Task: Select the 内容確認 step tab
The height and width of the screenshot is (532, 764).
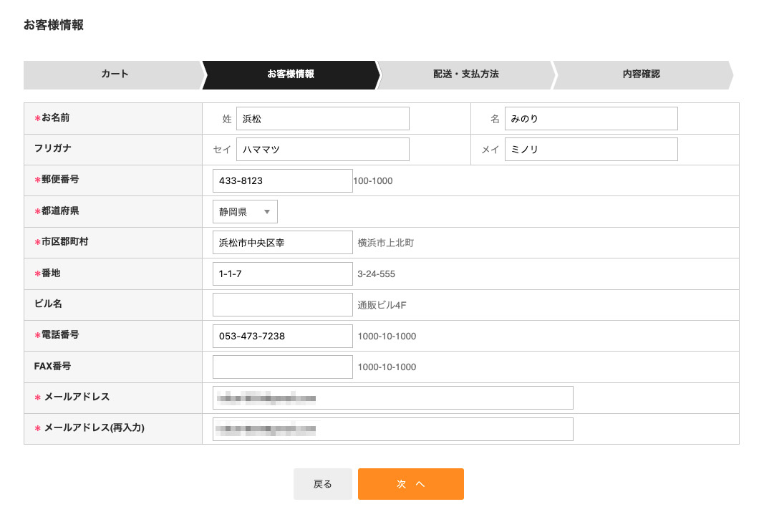Action: [641, 74]
